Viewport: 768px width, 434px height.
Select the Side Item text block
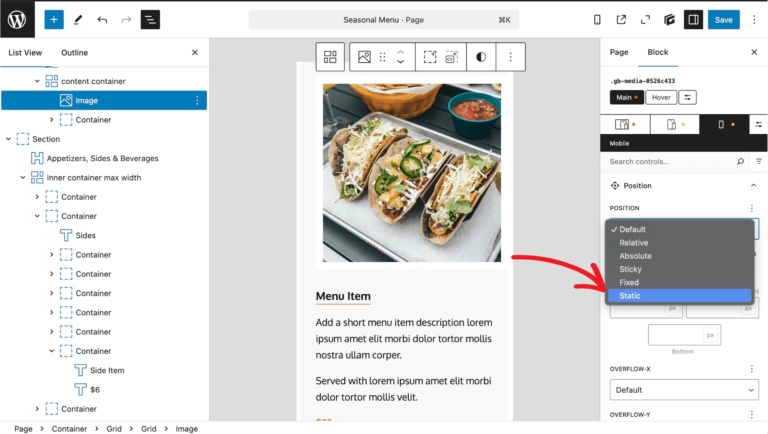(107, 370)
